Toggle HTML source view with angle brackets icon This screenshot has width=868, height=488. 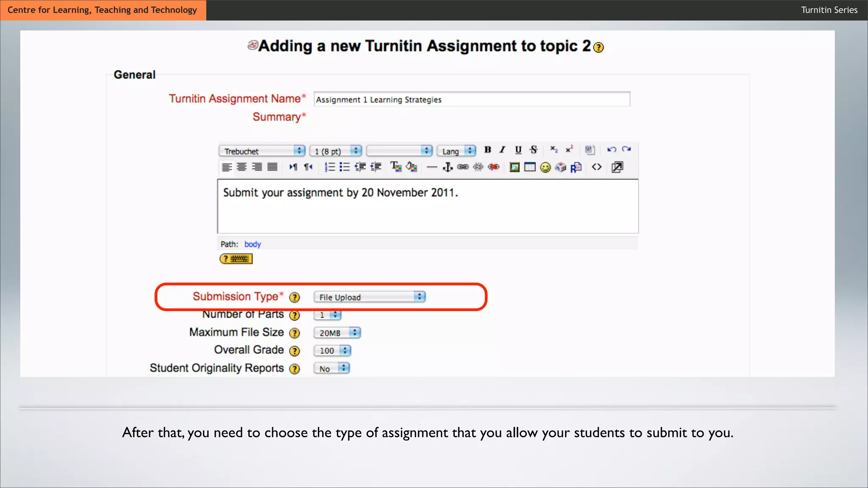click(597, 167)
